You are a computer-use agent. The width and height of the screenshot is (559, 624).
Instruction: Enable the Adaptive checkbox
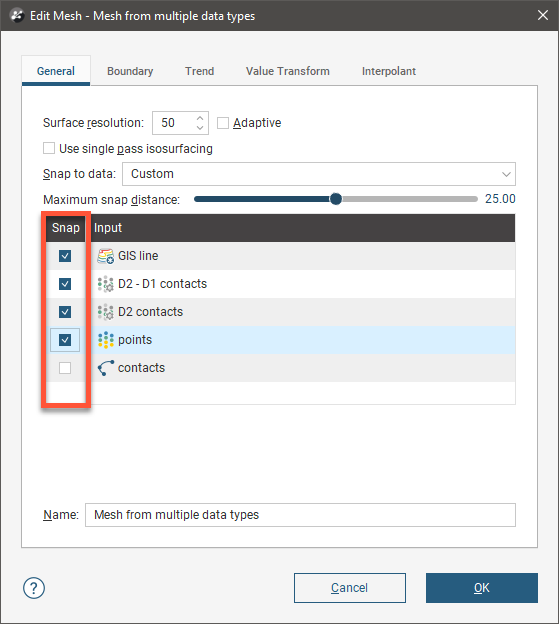pos(223,123)
